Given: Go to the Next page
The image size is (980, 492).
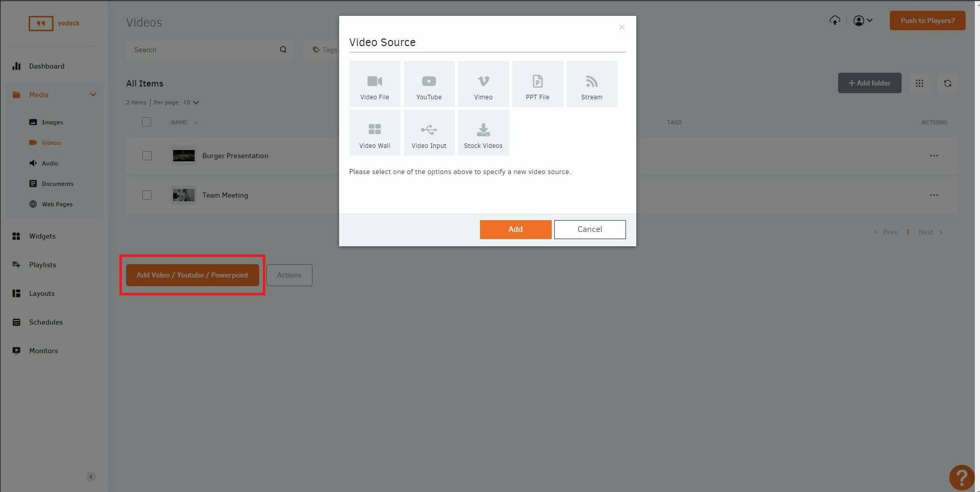Looking at the screenshot, I should [930, 232].
